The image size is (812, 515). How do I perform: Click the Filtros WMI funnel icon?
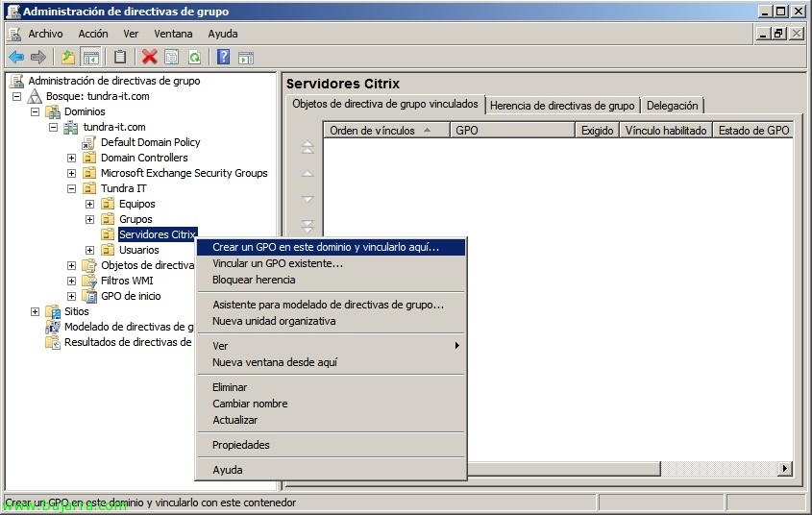(89, 281)
